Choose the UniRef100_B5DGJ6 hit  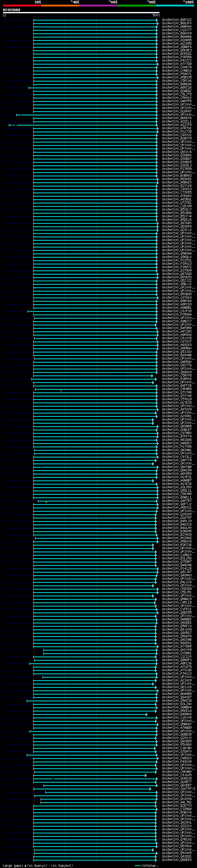point(177,220)
